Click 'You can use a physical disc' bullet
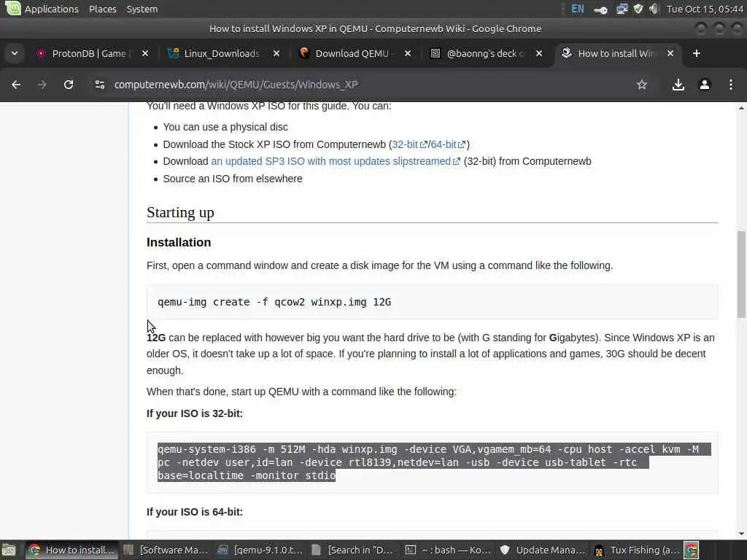Screen dimensions: 747x560 point(225,127)
